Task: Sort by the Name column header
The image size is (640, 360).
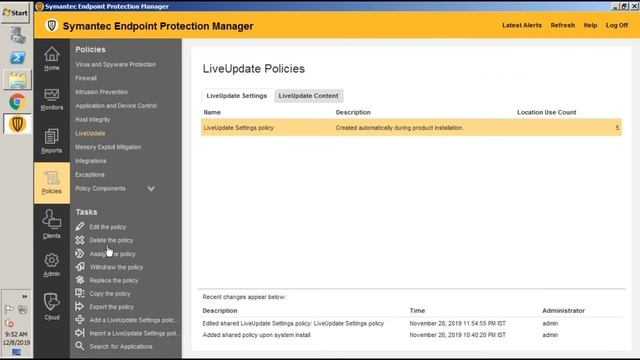Action: click(212, 112)
